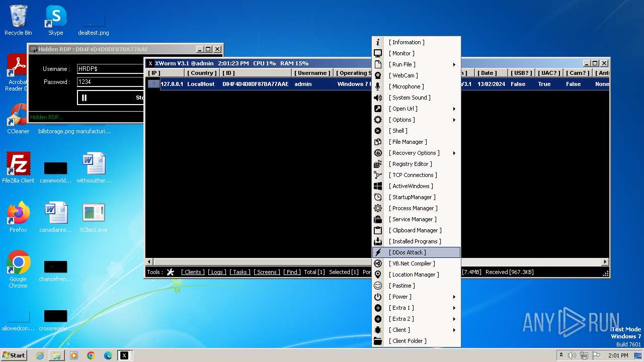This screenshot has height=362, width=644.
Task: Open the Clients link in XWorm status bar
Action: (193, 272)
